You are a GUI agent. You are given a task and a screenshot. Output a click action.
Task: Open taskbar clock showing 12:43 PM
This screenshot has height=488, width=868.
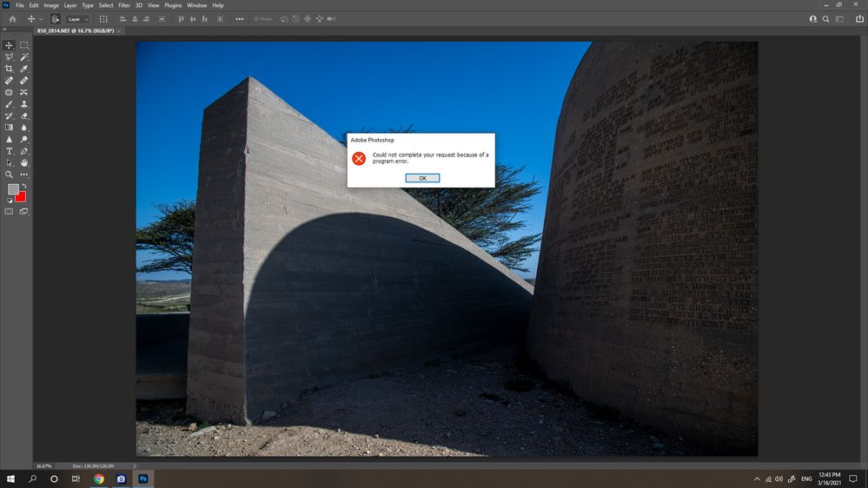tap(829, 478)
